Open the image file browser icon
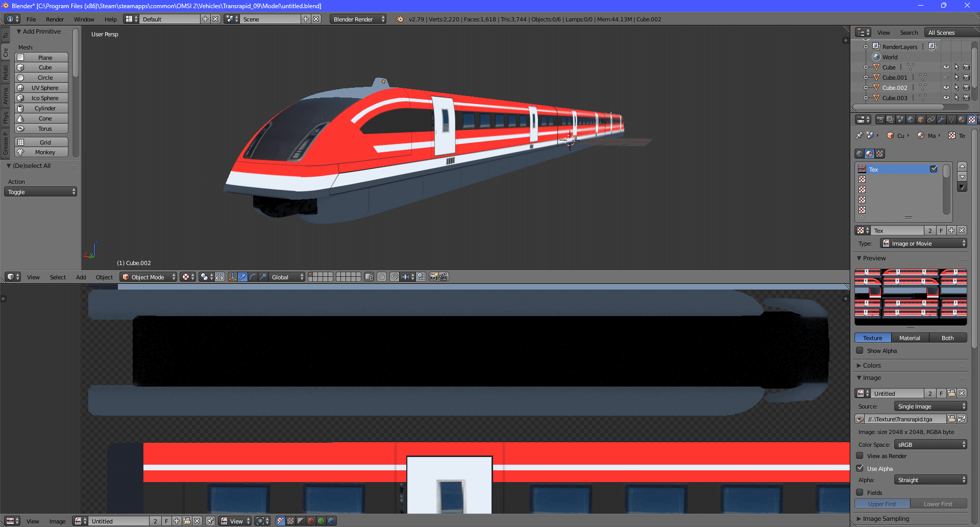Viewport: 980px width, 527px height. (x=951, y=419)
